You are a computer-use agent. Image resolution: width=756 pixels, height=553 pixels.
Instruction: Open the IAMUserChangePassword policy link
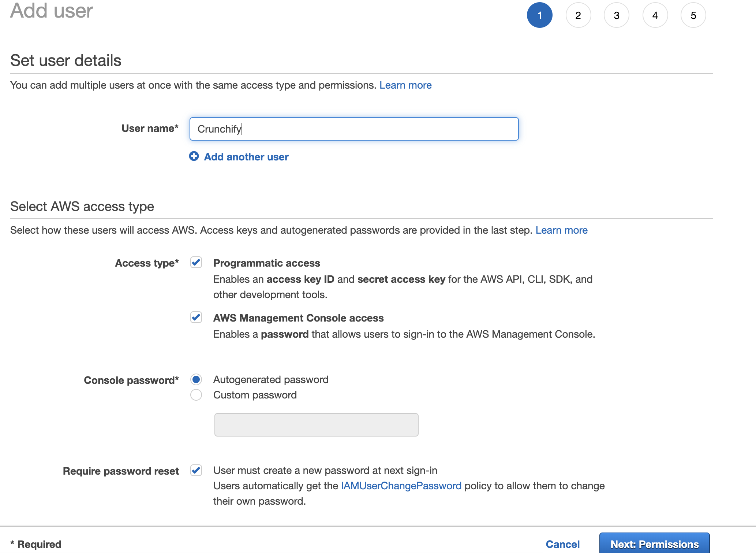pos(401,486)
